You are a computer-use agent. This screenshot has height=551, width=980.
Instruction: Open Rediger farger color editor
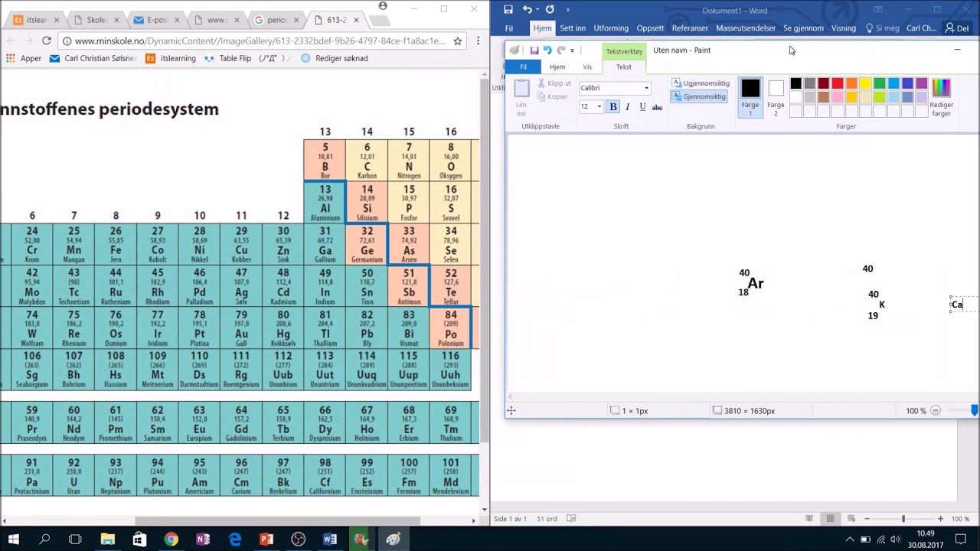click(x=941, y=97)
